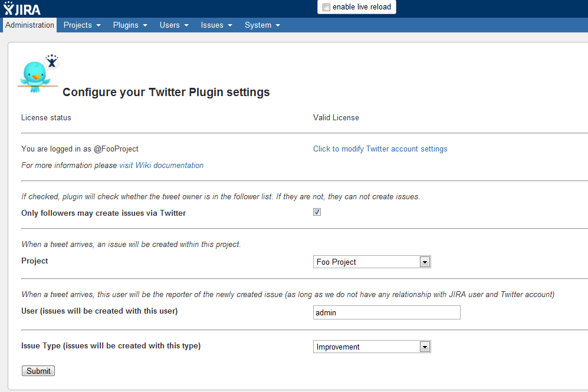588x392 pixels.
Task: Open the Administration tab
Action: [29, 25]
